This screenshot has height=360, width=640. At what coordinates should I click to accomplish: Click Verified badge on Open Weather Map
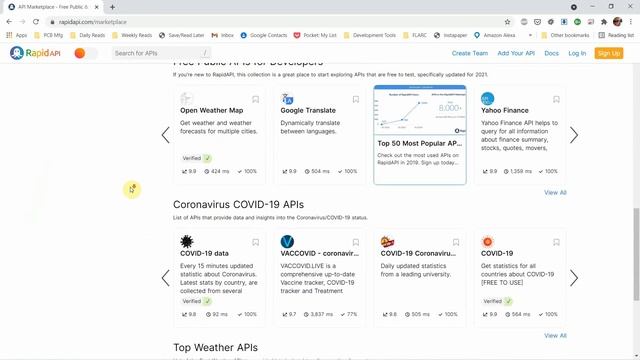196,158
